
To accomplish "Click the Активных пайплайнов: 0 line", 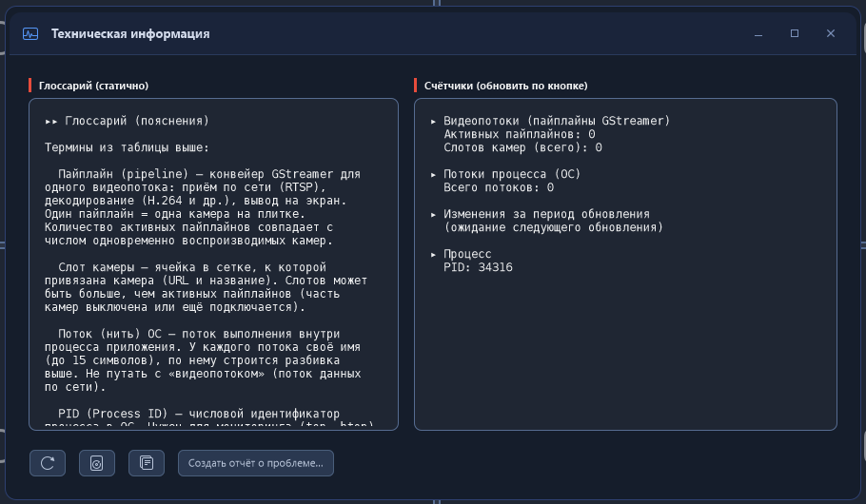I will point(520,134).
